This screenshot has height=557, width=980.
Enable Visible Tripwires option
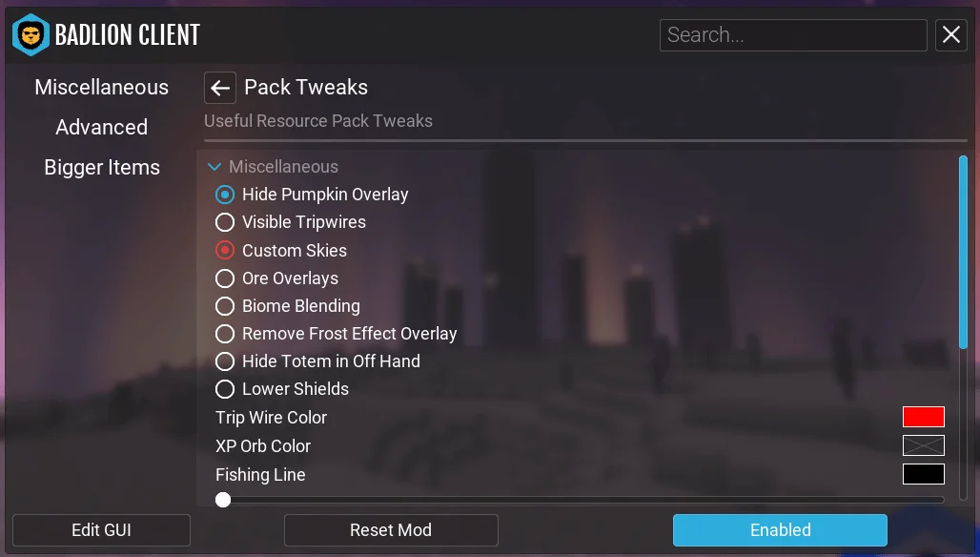click(x=225, y=222)
